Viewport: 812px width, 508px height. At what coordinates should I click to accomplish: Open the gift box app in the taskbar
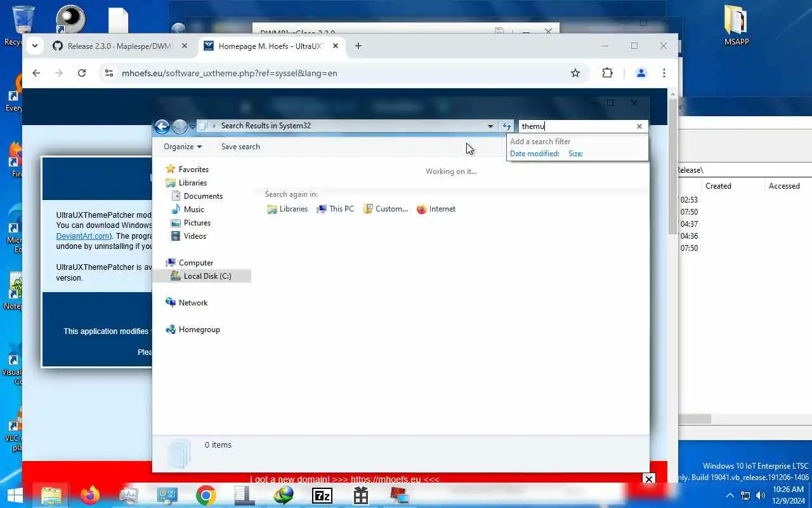pyautogui.click(x=361, y=495)
